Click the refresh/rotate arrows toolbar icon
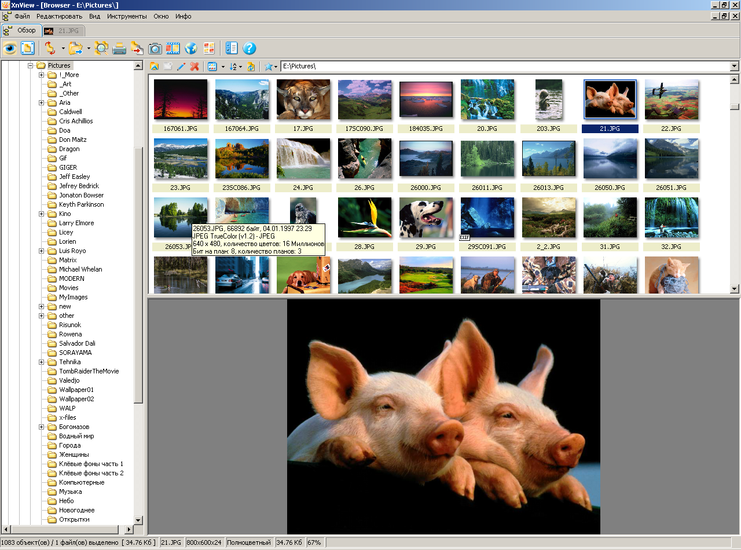 (x=50, y=48)
